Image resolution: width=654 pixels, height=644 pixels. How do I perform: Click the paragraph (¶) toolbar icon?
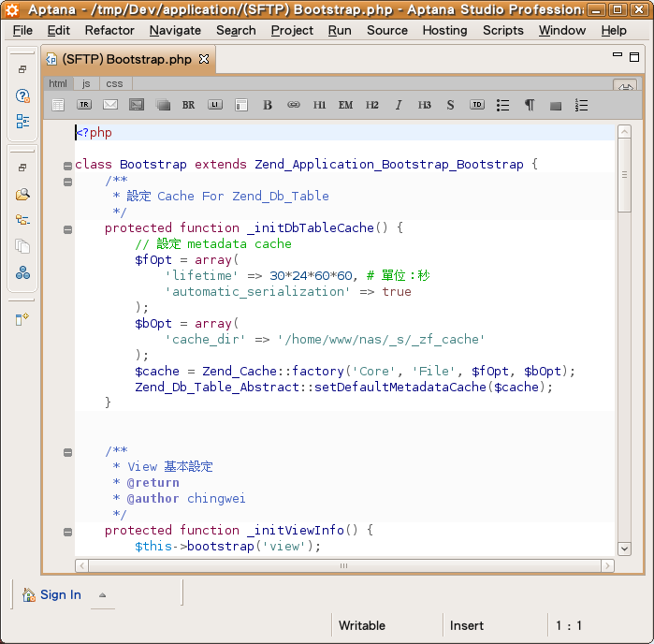click(x=530, y=105)
